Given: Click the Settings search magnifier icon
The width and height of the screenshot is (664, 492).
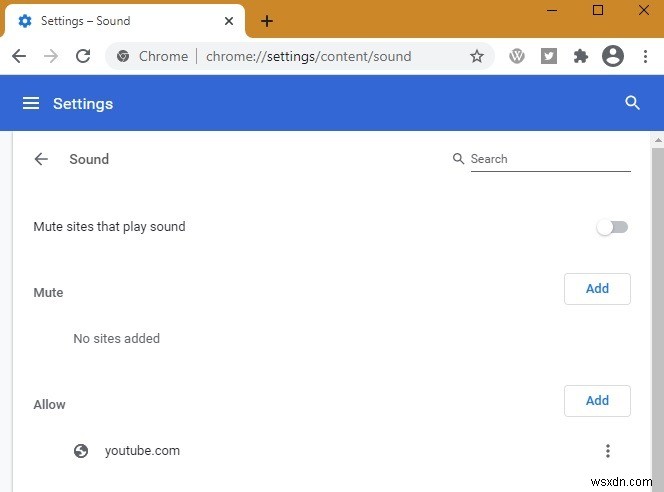Looking at the screenshot, I should (x=632, y=103).
